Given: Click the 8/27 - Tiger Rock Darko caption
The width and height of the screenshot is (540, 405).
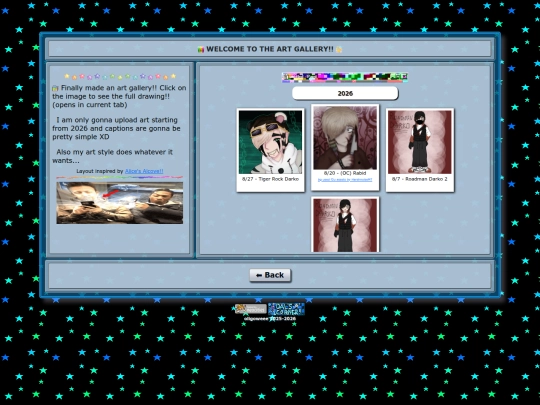Looking at the screenshot, I should click(270, 179).
